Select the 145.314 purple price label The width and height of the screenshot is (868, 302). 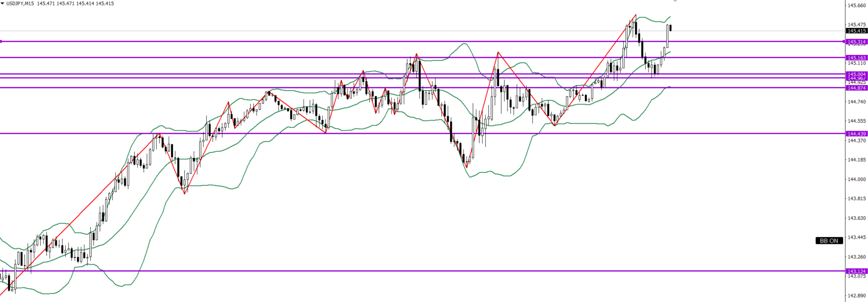click(x=857, y=42)
